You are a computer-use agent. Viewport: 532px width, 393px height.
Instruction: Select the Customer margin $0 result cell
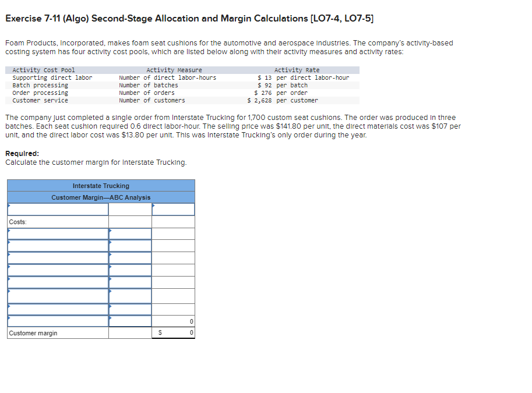click(x=173, y=332)
